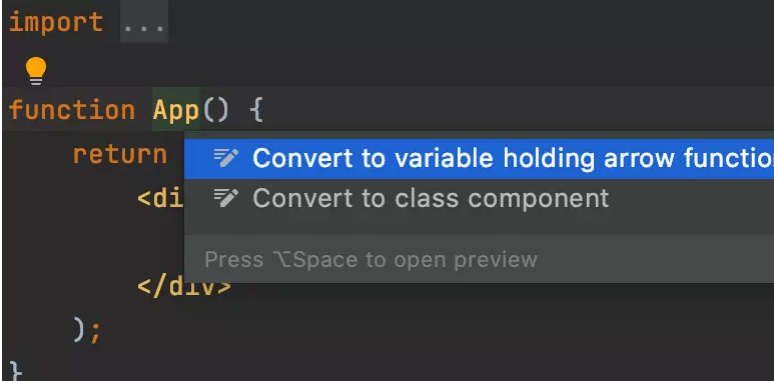Click pencil icon beside arrow function conversion

point(226,158)
